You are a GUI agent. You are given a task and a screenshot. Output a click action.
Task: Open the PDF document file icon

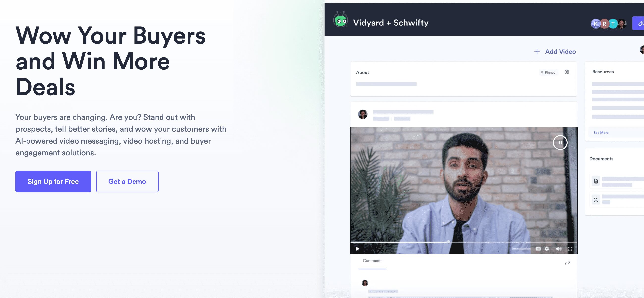(x=596, y=199)
